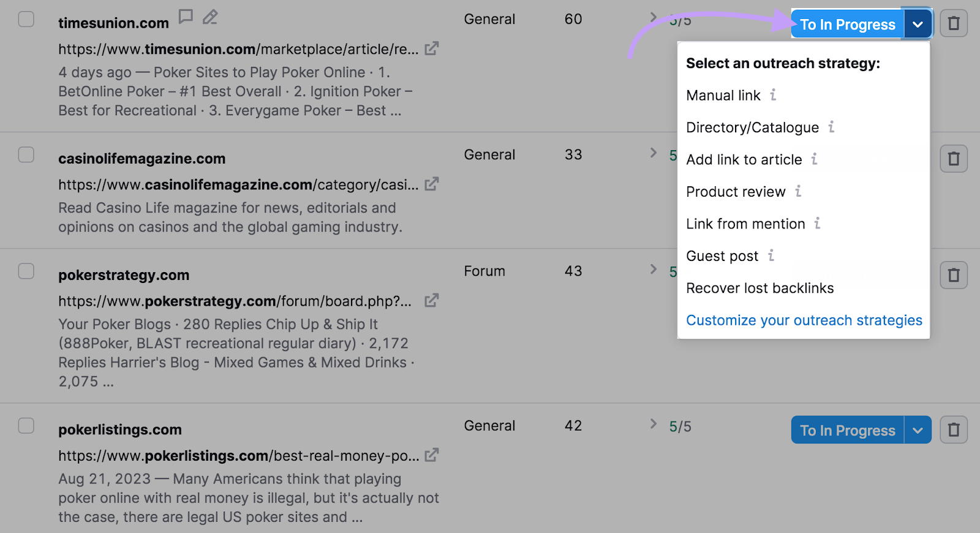
Task: Click the authority score 43 for pokerstrategy.com
Action: 573,271
